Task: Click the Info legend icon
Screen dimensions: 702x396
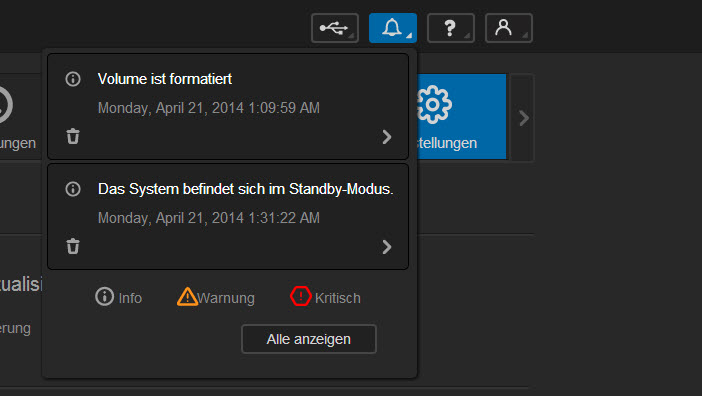Action: 105,297
